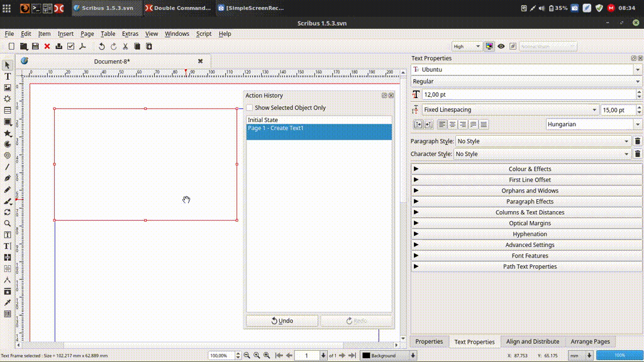This screenshot has height=362, width=644.
Task: Switch to Align and Distribute tab
Action: pos(532,342)
